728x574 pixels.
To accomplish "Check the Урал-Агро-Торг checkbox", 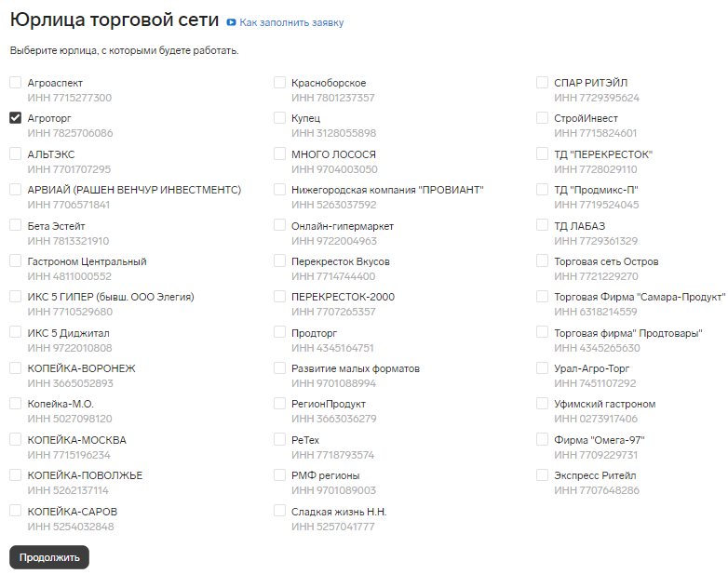I will (542, 367).
